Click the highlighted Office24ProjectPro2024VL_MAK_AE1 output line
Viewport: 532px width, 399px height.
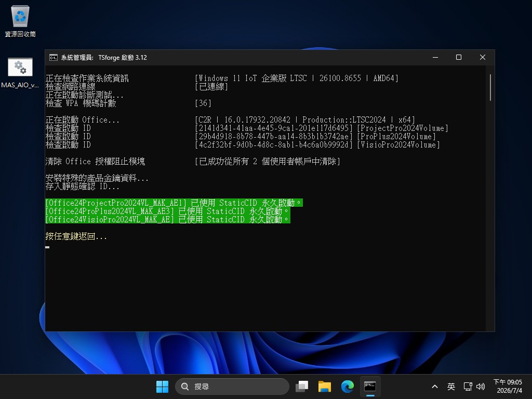pyautogui.click(x=174, y=203)
